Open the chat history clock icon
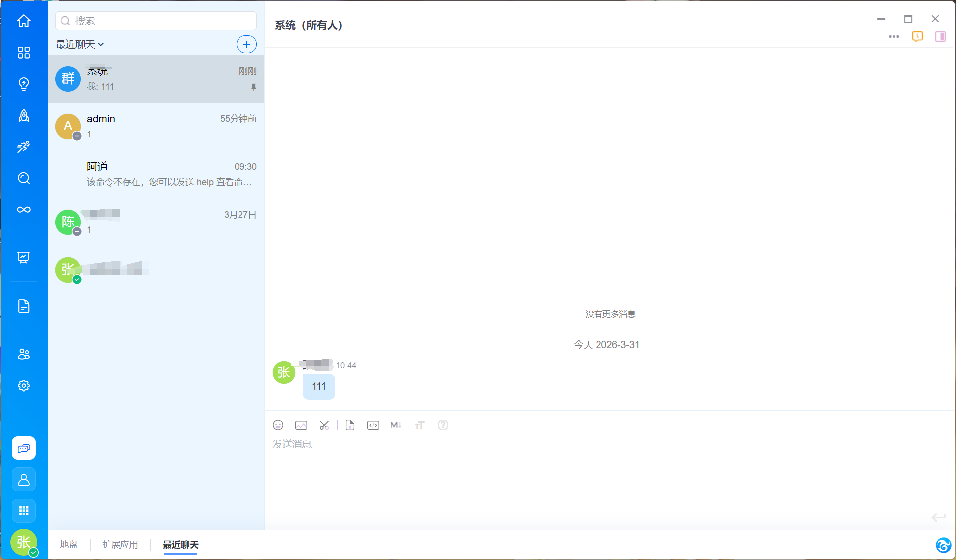The height and width of the screenshot is (560, 956). point(917,36)
